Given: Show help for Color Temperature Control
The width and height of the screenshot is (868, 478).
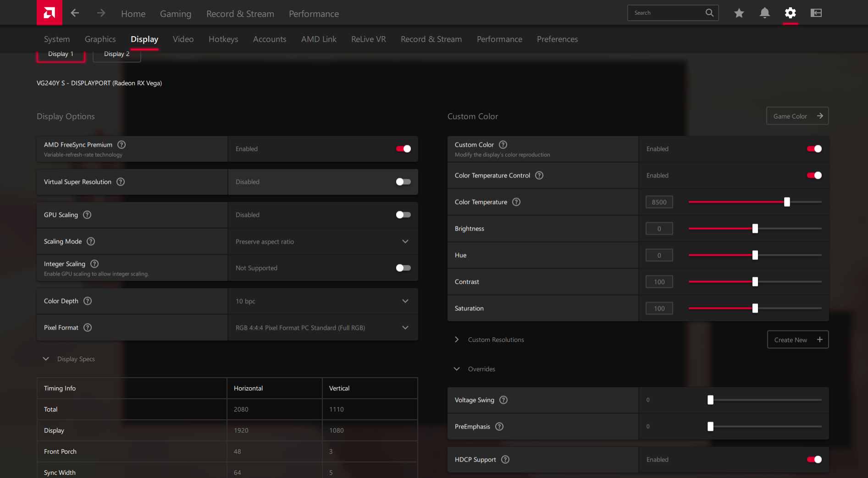Looking at the screenshot, I should (x=539, y=175).
